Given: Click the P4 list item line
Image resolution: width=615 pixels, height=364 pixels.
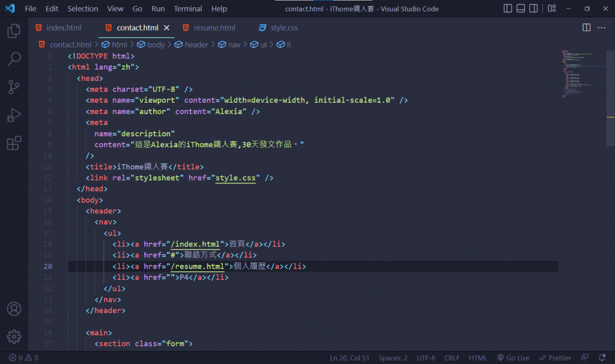Looking at the screenshot, I should pos(170,278).
